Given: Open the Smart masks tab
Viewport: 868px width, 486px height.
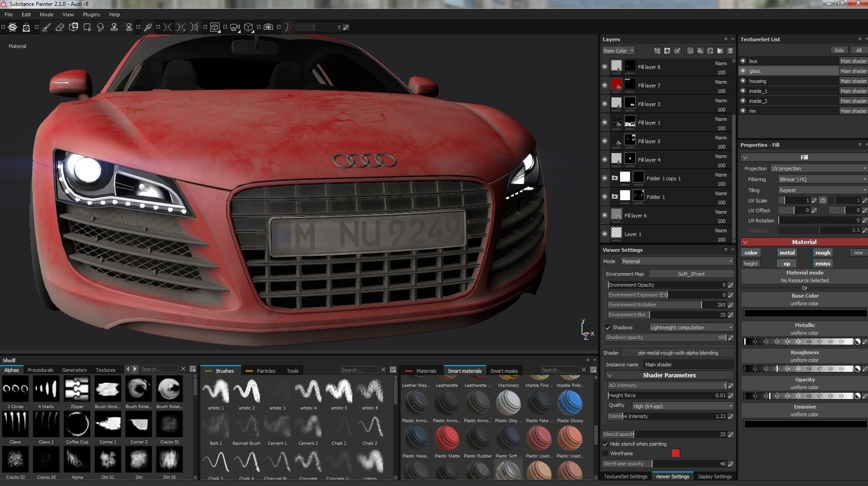Looking at the screenshot, I should [x=504, y=371].
